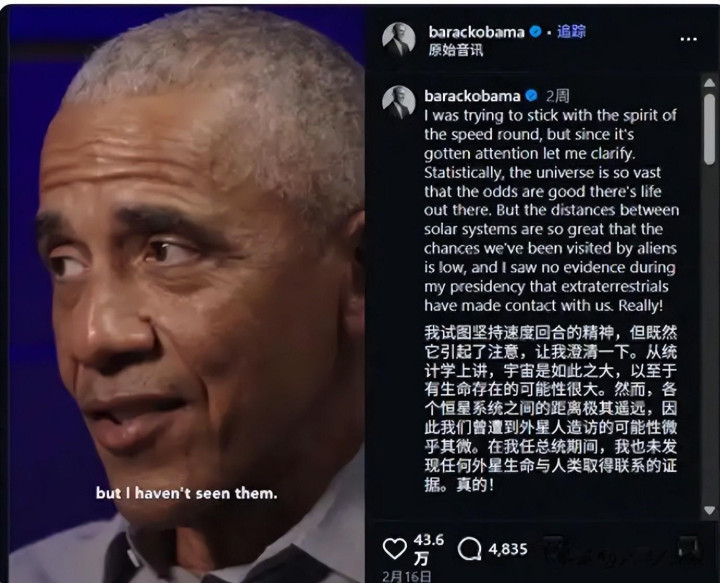The width and height of the screenshot is (720, 583).
Task: Open the three-dot more options menu
Action: (688, 39)
